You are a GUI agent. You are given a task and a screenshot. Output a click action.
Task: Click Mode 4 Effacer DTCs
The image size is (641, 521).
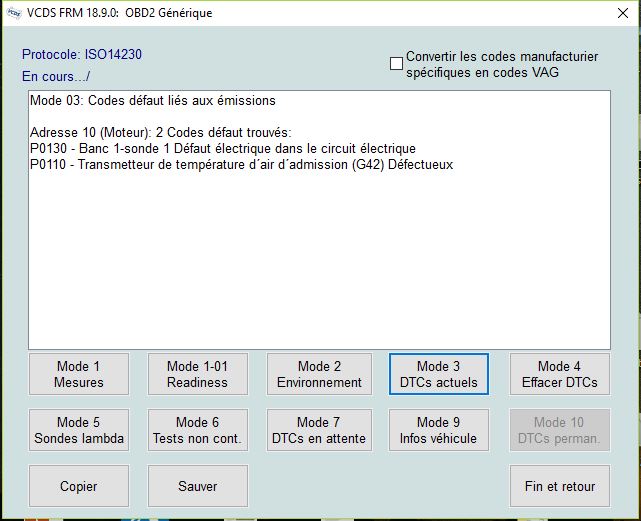pyautogui.click(x=560, y=374)
